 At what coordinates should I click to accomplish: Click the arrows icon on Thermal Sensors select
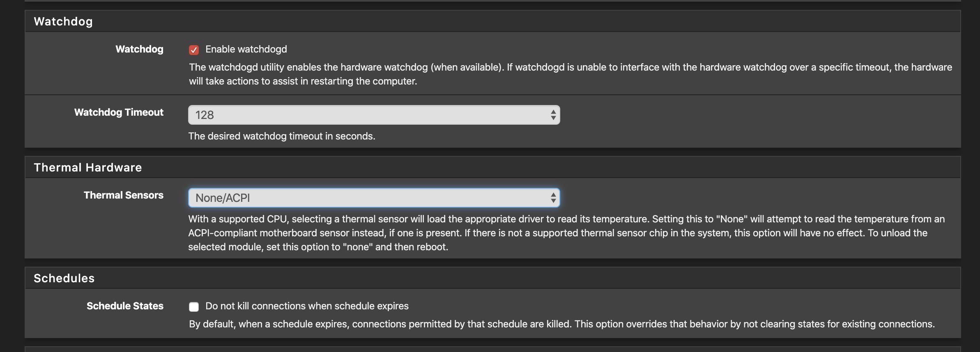553,198
